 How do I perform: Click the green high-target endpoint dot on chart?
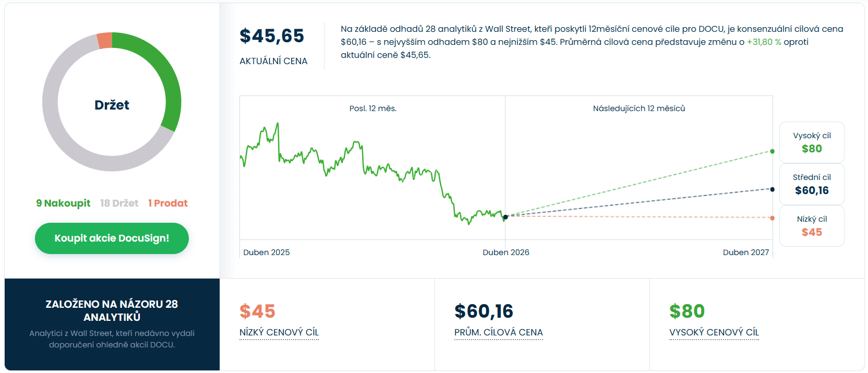coord(773,151)
